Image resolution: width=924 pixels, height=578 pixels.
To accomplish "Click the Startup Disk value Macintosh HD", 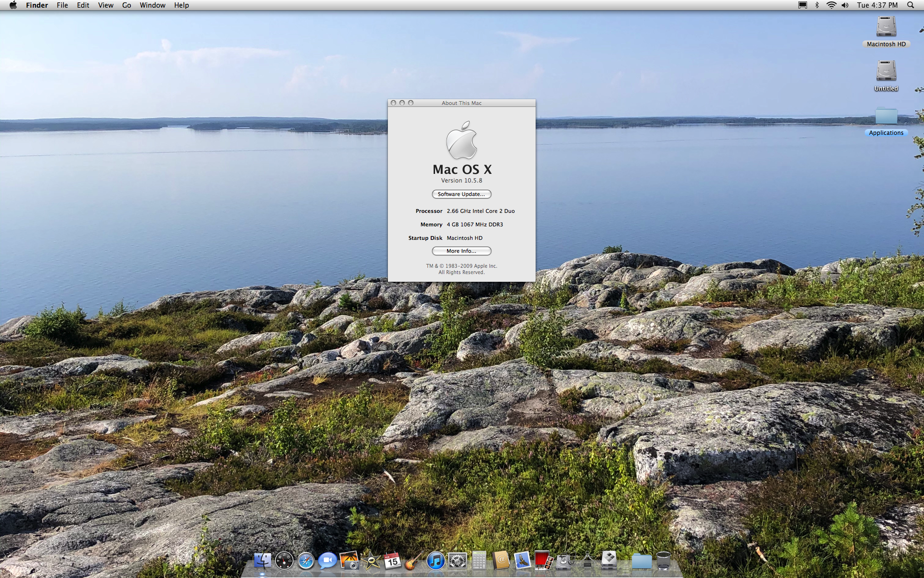I will [464, 238].
